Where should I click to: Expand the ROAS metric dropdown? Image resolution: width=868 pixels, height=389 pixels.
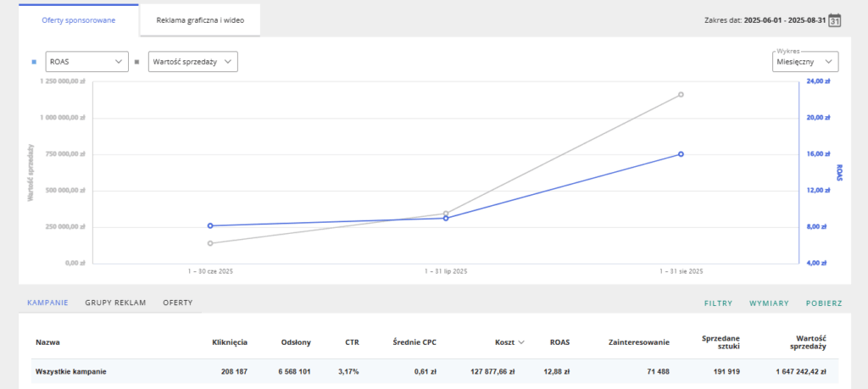85,62
